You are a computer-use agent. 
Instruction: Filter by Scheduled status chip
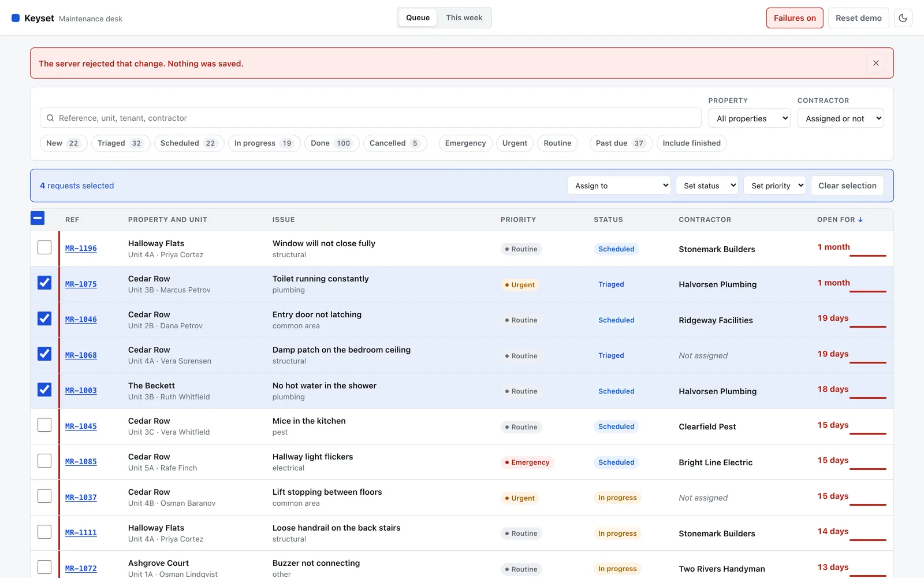[189, 143]
